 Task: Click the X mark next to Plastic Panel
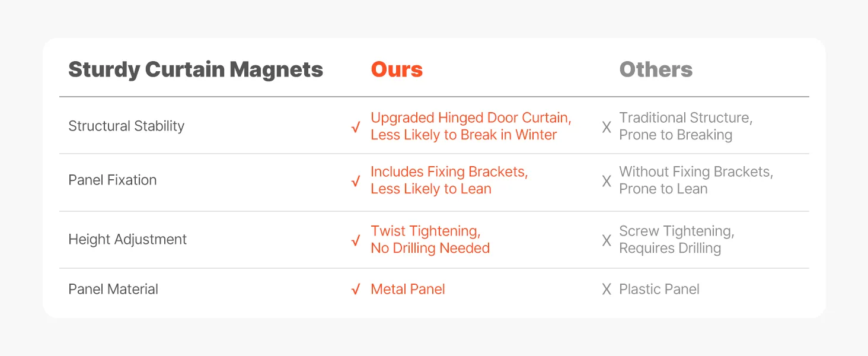tap(607, 290)
